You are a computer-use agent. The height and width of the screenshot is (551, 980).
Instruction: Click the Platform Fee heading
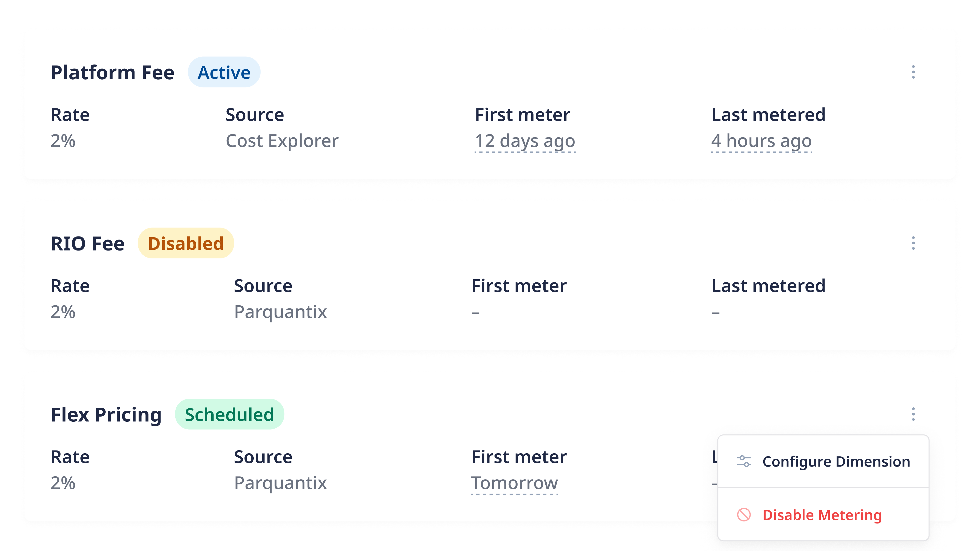point(113,72)
